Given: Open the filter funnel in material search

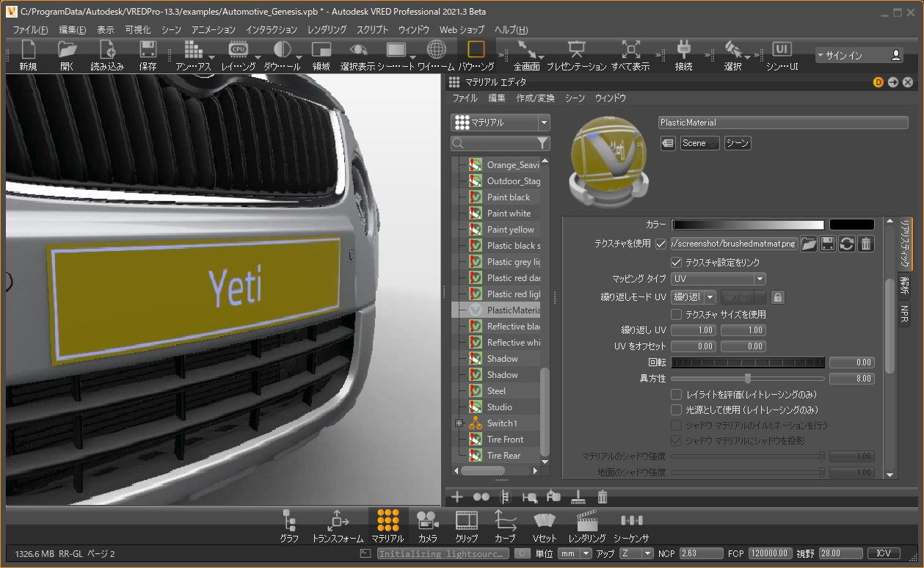Looking at the screenshot, I should point(542,143).
